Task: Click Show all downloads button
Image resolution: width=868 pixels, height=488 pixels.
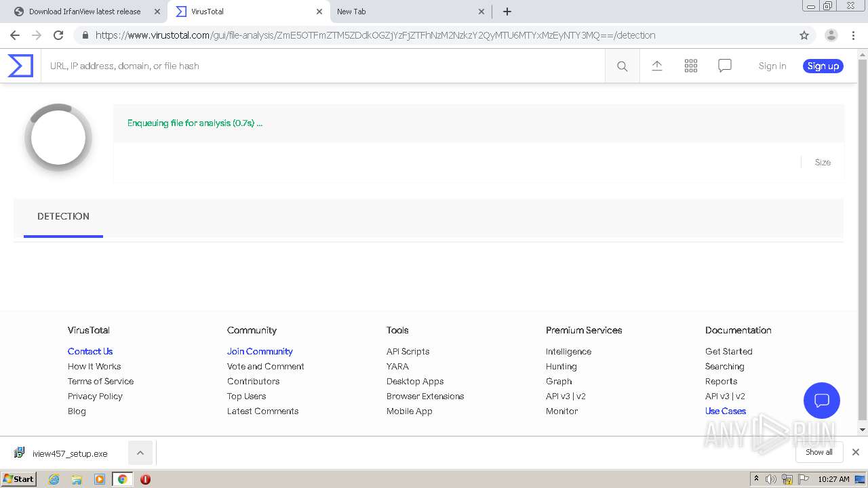Action: point(819,452)
